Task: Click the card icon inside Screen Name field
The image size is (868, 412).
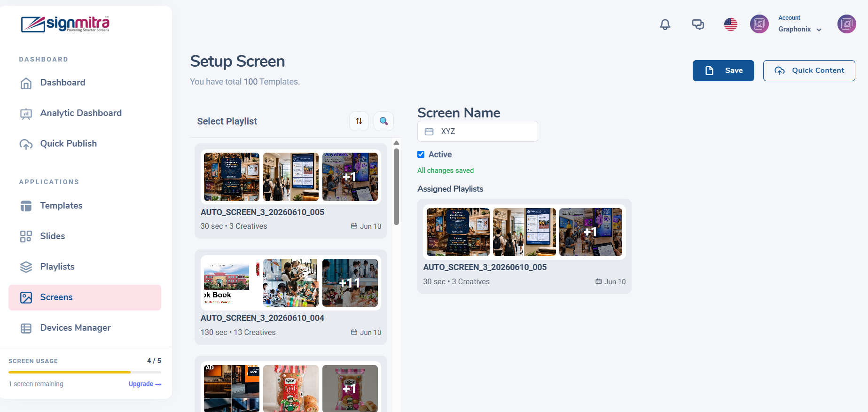Action: click(429, 132)
